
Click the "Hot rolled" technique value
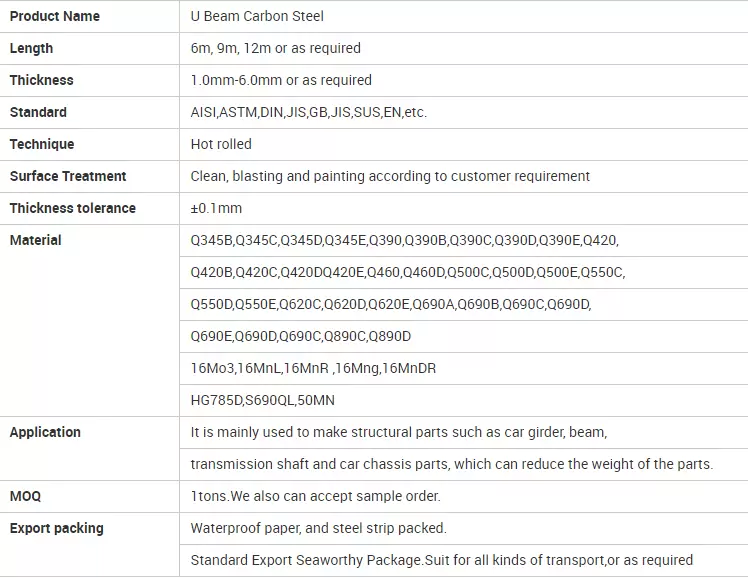pyautogui.click(x=221, y=144)
